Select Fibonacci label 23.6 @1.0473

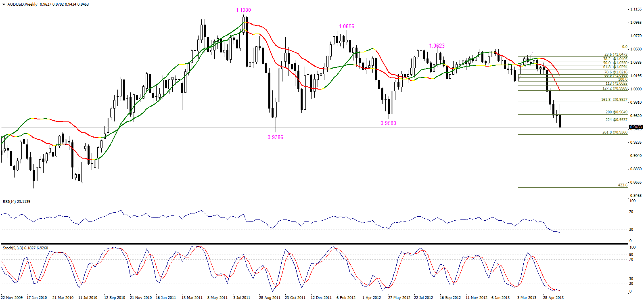616,54
